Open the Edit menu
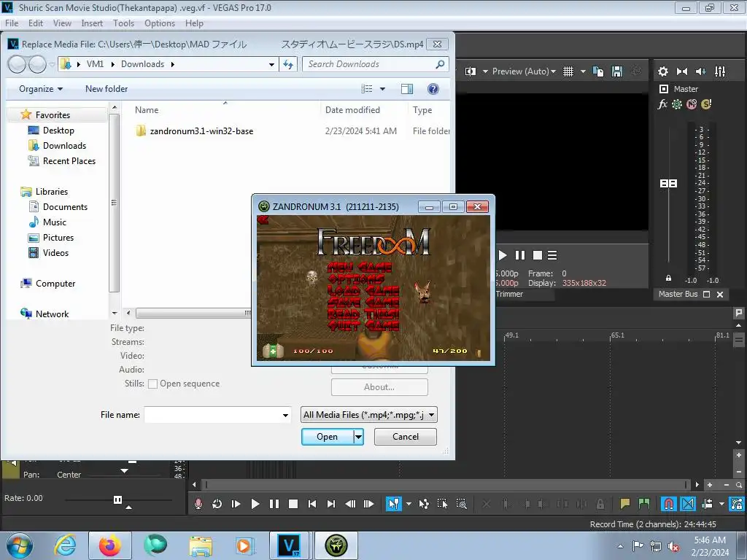The height and width of the screenshot is (560, 747). click(x=35, y=23)
